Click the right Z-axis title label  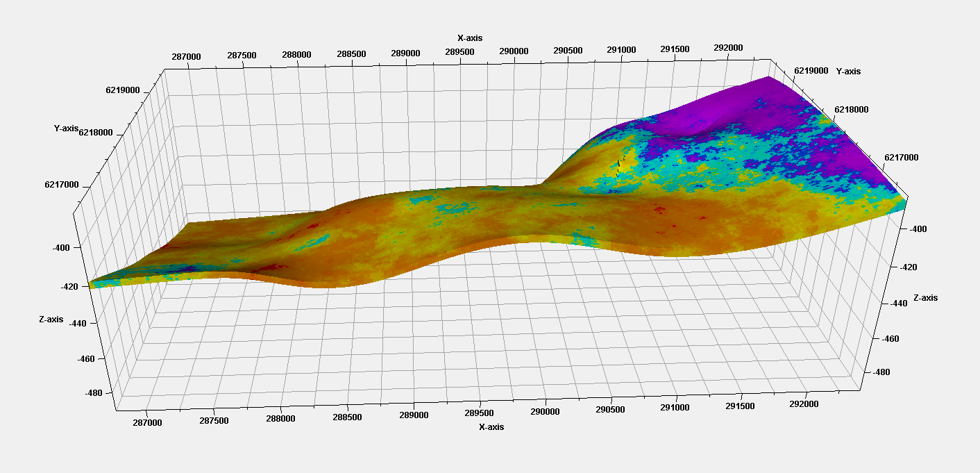pyautogui.click(x=925, y=298)
